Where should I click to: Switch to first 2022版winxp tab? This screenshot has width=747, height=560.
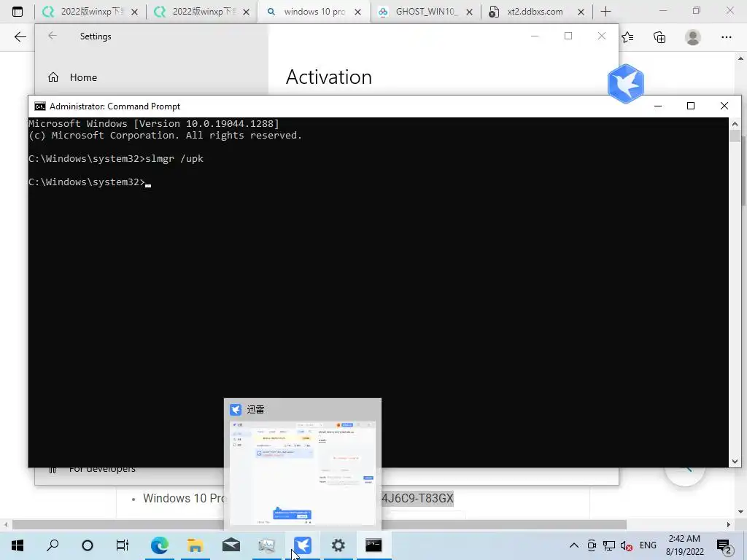click(x=90, y=12)
